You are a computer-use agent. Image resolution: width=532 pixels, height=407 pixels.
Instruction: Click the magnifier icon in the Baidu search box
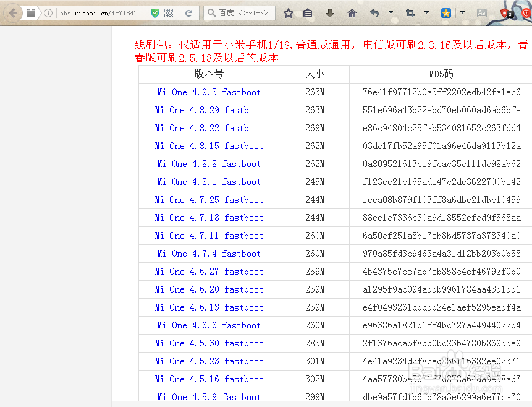[x=211, y=13]
